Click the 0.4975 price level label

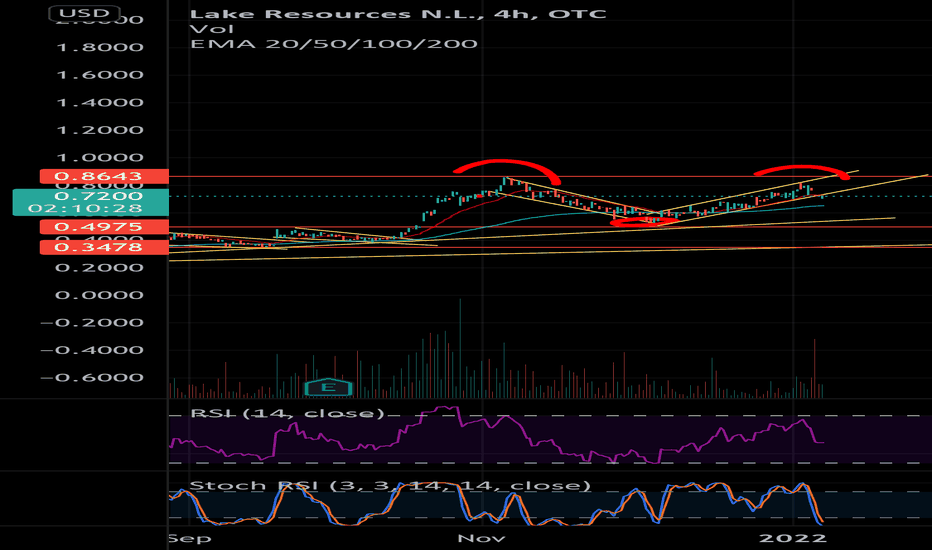point(104,227)
